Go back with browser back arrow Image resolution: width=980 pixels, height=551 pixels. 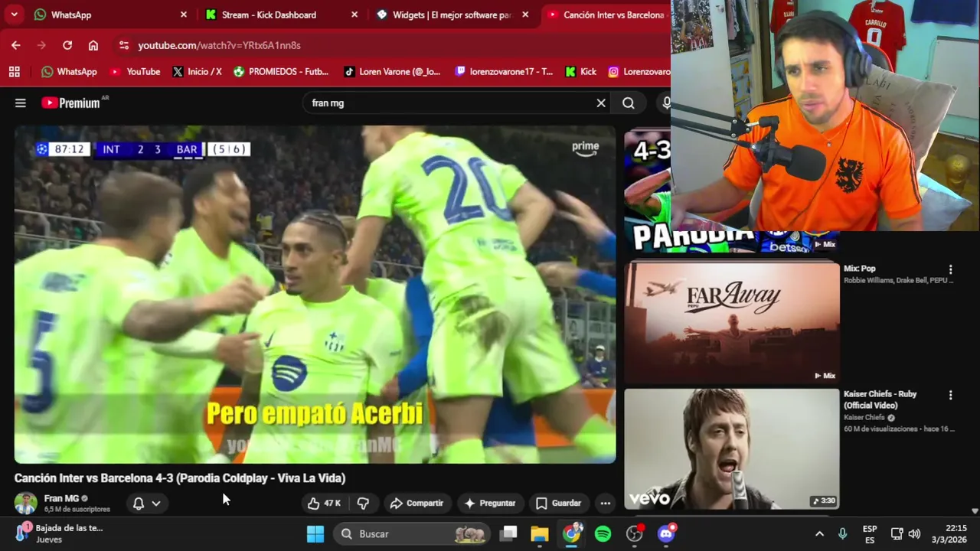click(16, 45)
